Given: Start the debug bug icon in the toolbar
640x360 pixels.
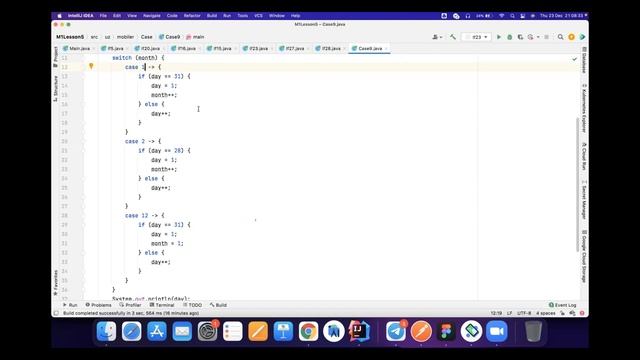Looking at the screenshot, I should (509, 37).
